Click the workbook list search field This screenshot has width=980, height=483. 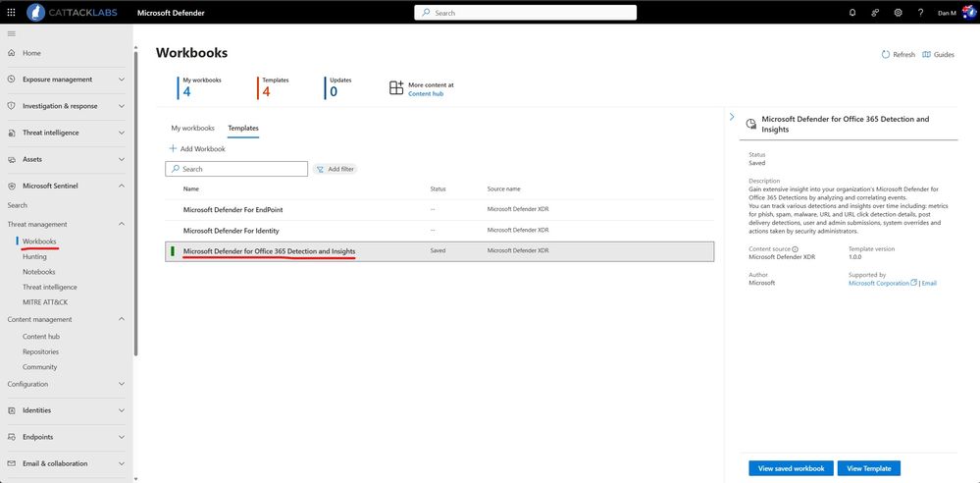(236, 169)
